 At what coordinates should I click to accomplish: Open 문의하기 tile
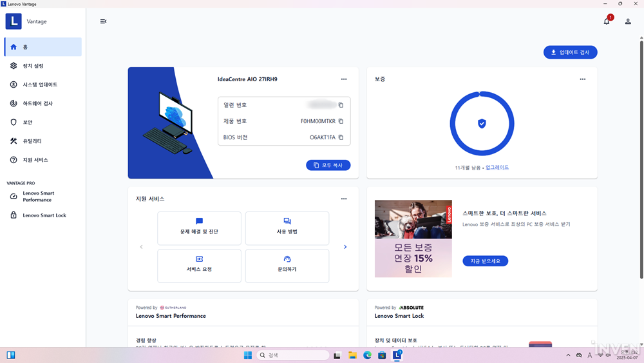287,266
